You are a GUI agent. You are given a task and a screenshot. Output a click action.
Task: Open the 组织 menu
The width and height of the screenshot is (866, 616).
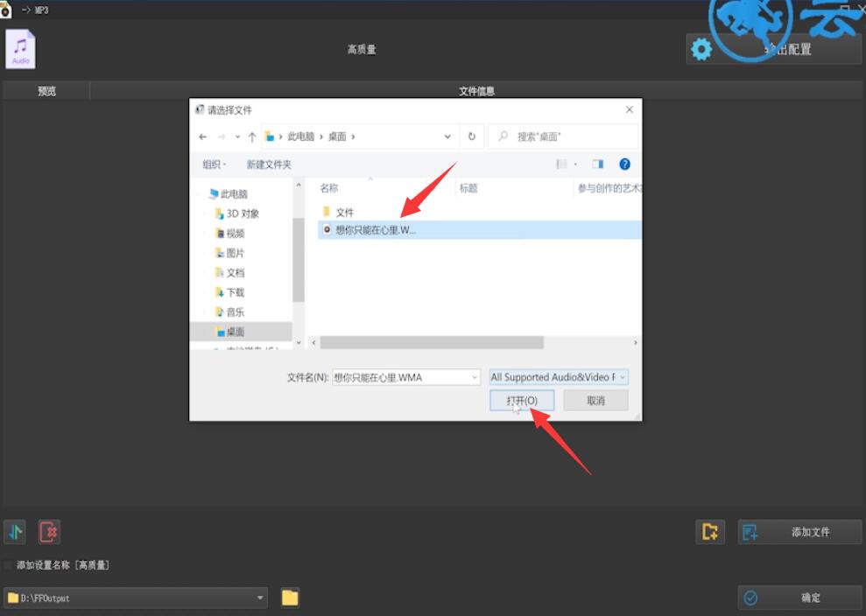pyautogui.click(x=215, y=164)
